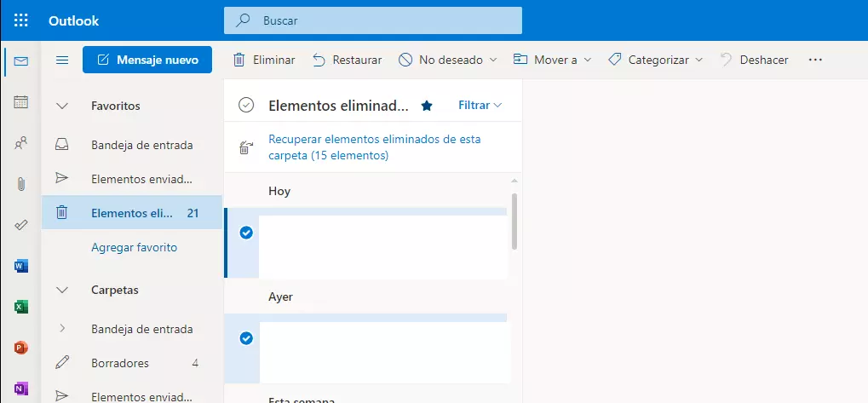Launch Excel from the left rail

[x=21, y=307]
